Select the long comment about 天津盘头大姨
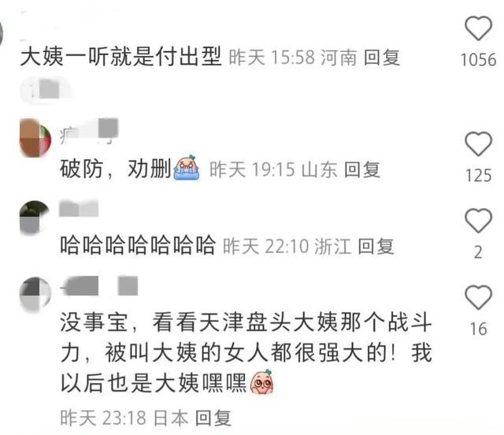Viewport: 504px width, 435px height. [246, 352]
